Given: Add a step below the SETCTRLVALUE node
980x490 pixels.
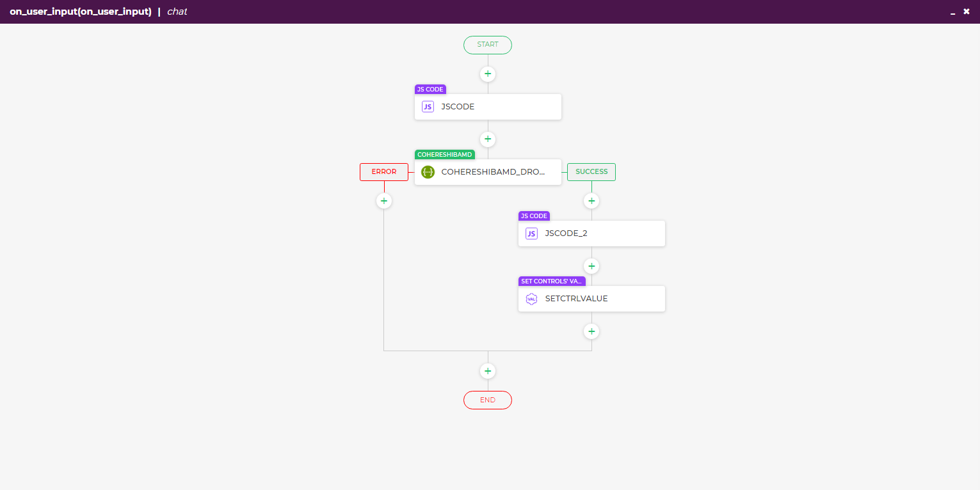Looking at the screenshot, I should (591, 331).
